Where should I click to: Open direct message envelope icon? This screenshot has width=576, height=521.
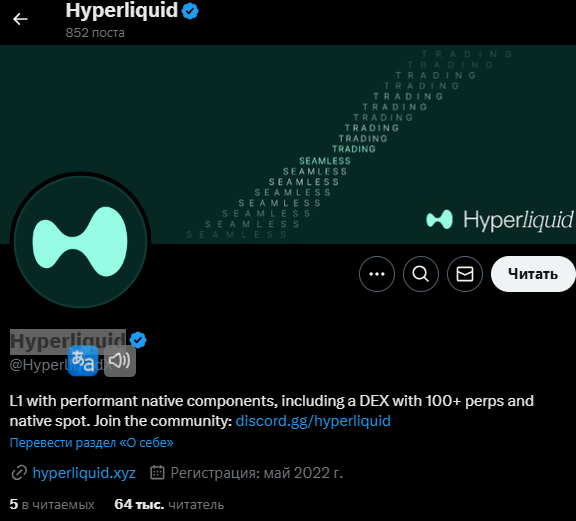[465, 274]
